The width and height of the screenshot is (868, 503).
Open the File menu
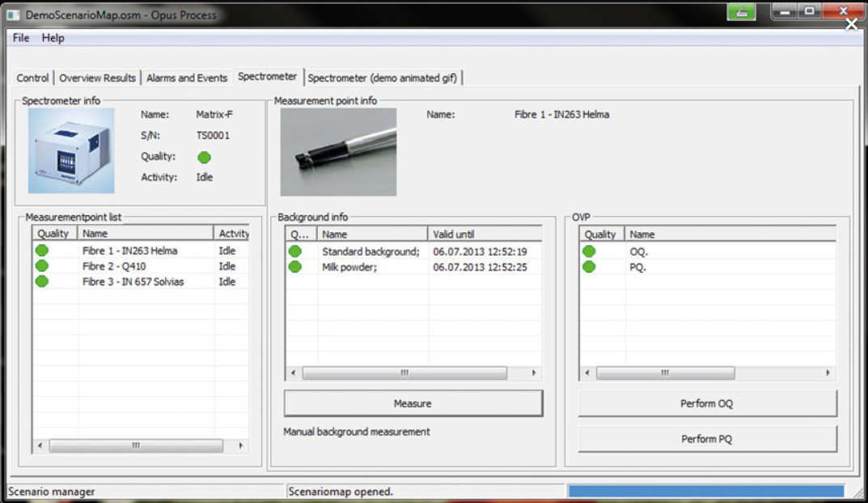[21, 38]
